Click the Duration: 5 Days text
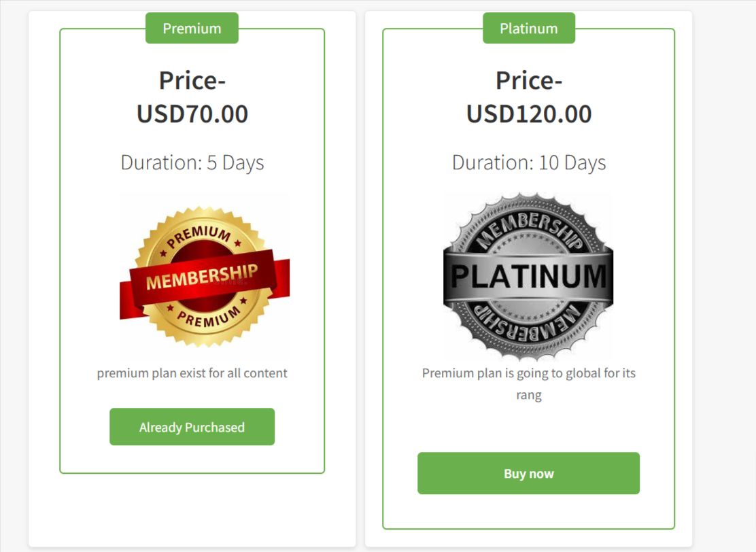 (192, 162)
